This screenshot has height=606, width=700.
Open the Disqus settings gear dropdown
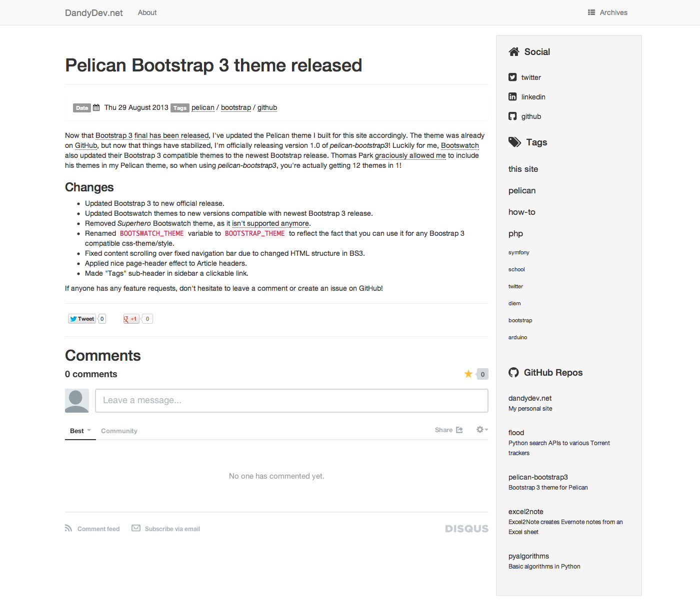click(x=481, y=430)
